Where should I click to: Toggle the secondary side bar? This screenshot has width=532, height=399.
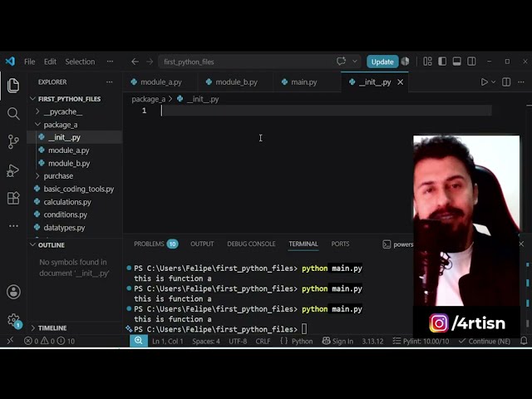471,62
